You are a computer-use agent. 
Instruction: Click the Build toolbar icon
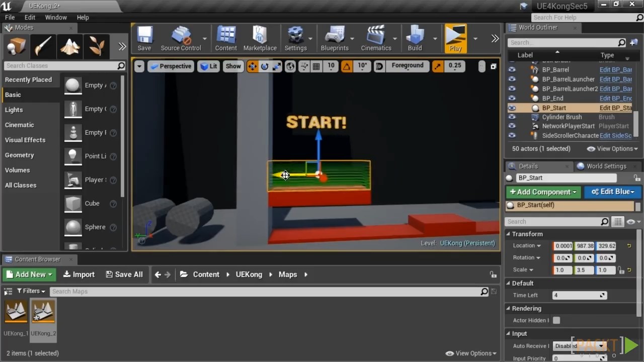[x=415, y=39]
